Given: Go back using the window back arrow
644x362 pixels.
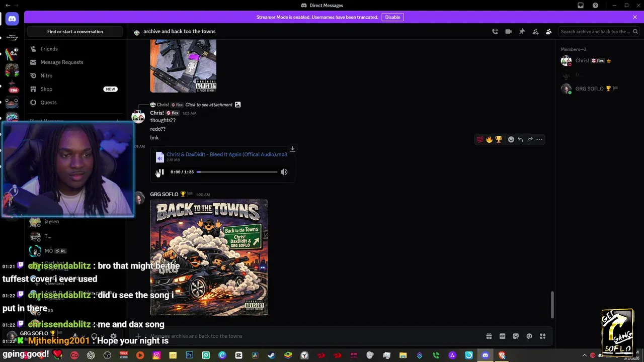Looking at the screenshot, I should (8, 6).
